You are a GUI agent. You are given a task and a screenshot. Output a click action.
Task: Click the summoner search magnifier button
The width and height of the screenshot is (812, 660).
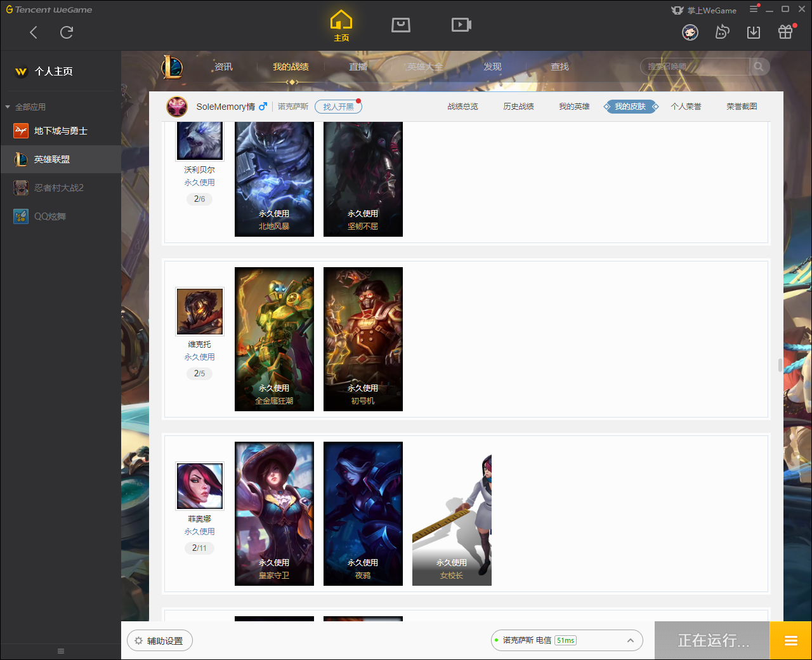click(x=759, y=67)
